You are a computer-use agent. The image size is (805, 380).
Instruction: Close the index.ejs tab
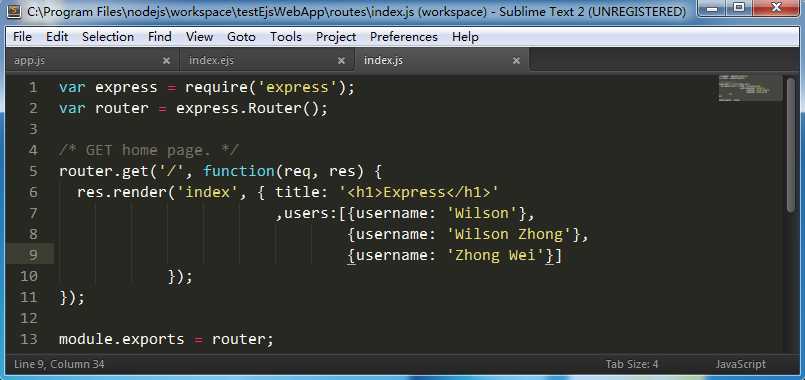(x=341, y=61)
